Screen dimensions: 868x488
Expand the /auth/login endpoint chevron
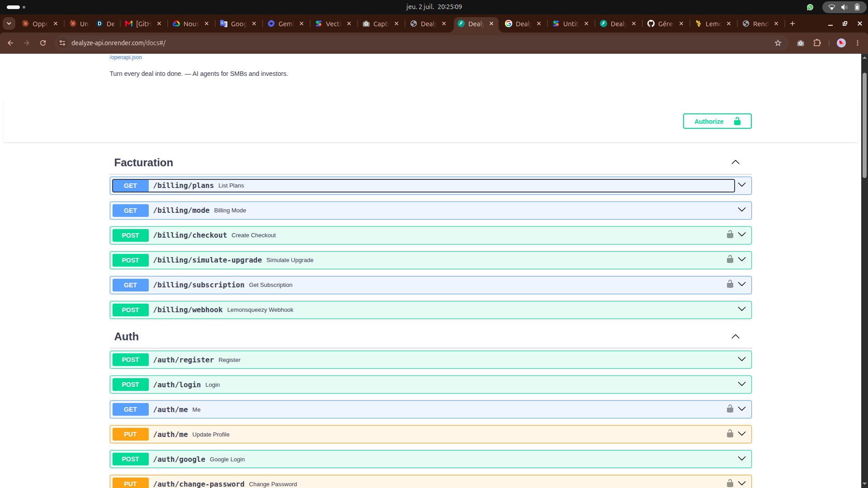(x=742, y=384)
